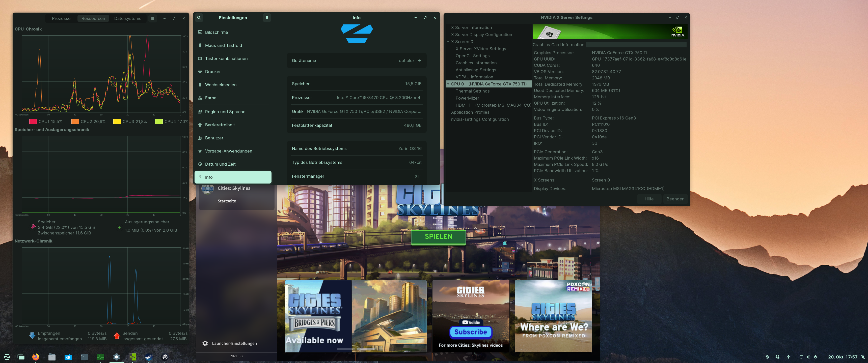Launch the terminal from the taskbar
The height and width of the screenshot is (363, 868).
tap(84, 357)
